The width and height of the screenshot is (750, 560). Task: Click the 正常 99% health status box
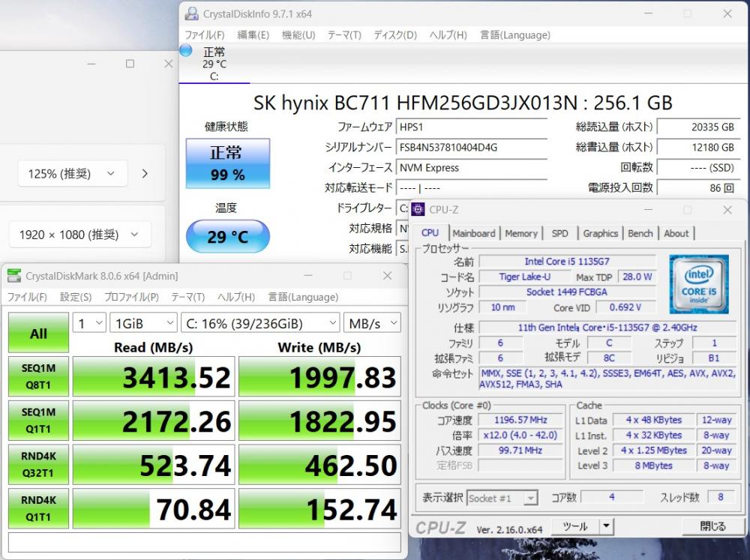tap(226, 163)
